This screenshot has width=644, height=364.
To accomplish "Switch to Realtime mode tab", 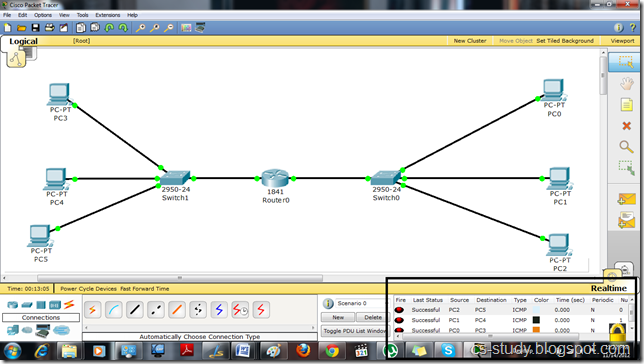I will click(609, 288).
